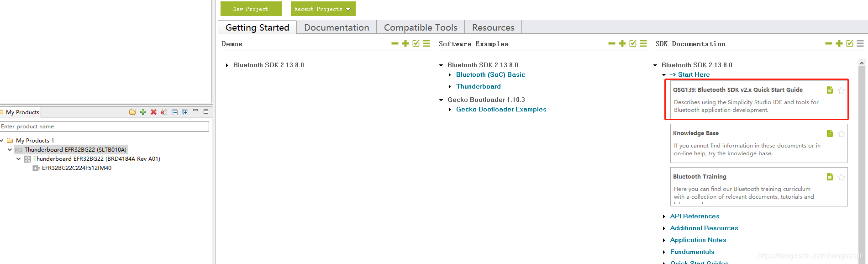
Task: Open the list menu icon in SDK Documentation header
Action: [x=860, y=43]
